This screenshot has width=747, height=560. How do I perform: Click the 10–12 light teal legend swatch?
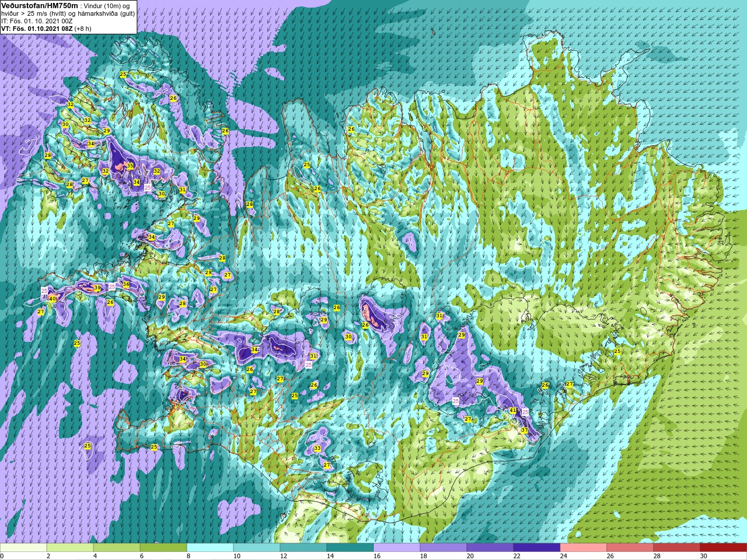[257, 548]
